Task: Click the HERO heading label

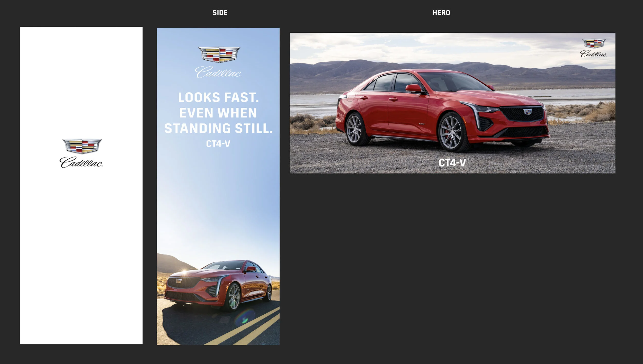Action: point(441,13)
